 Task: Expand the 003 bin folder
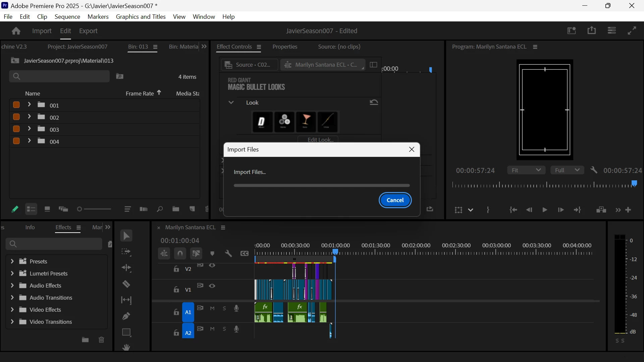[x=29, y=129]
